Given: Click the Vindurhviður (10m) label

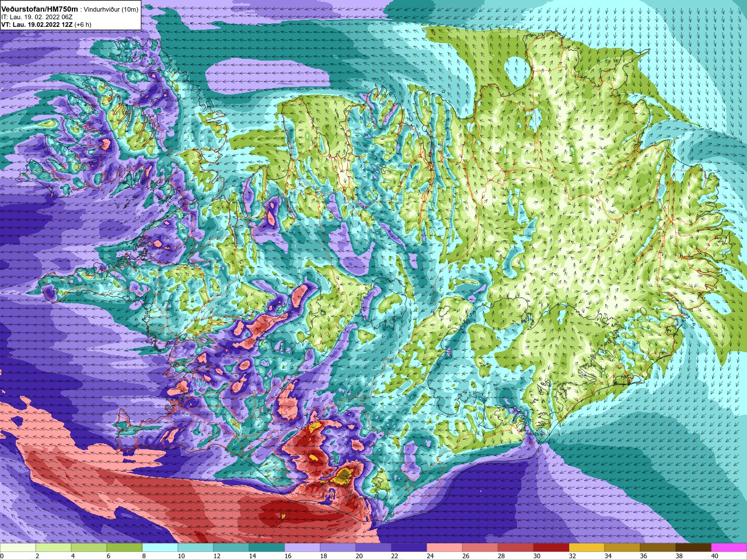Looking at the screenshot, I should coord(111,9).
